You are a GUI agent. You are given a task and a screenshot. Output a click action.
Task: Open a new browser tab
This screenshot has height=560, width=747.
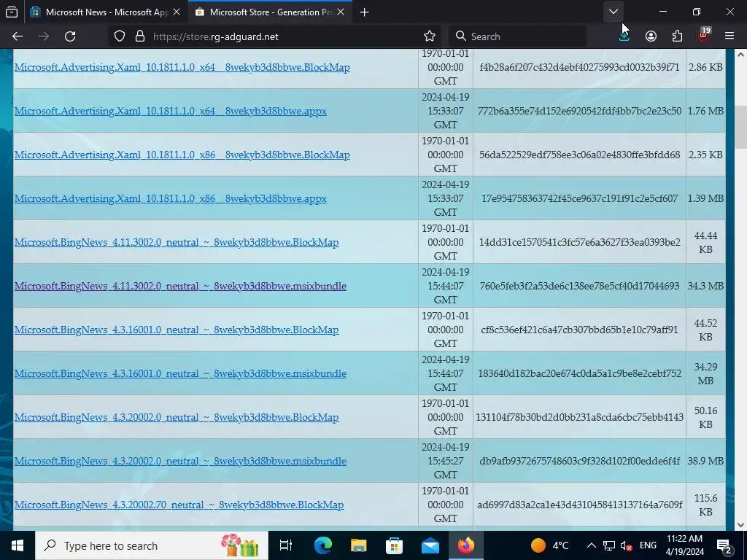click(x=365, y=12)
